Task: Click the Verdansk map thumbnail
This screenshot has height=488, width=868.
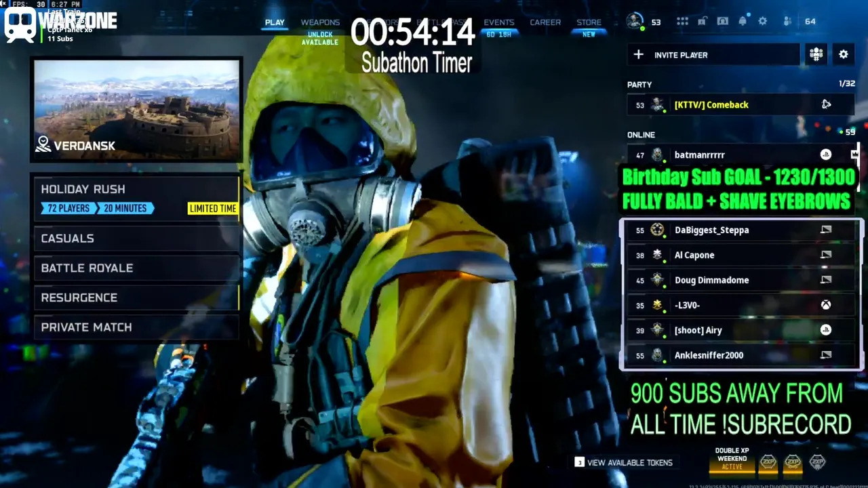Action: [x=137, y=110]
